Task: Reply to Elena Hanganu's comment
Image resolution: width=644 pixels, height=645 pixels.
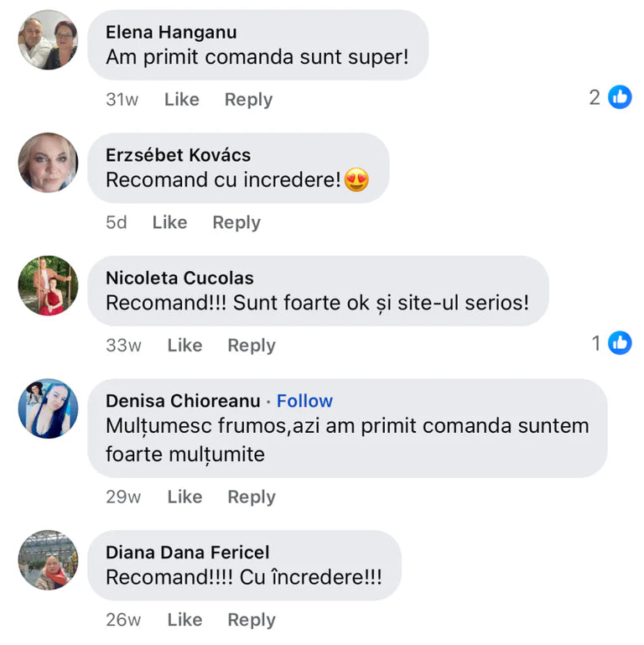Action: pos(248,99)
